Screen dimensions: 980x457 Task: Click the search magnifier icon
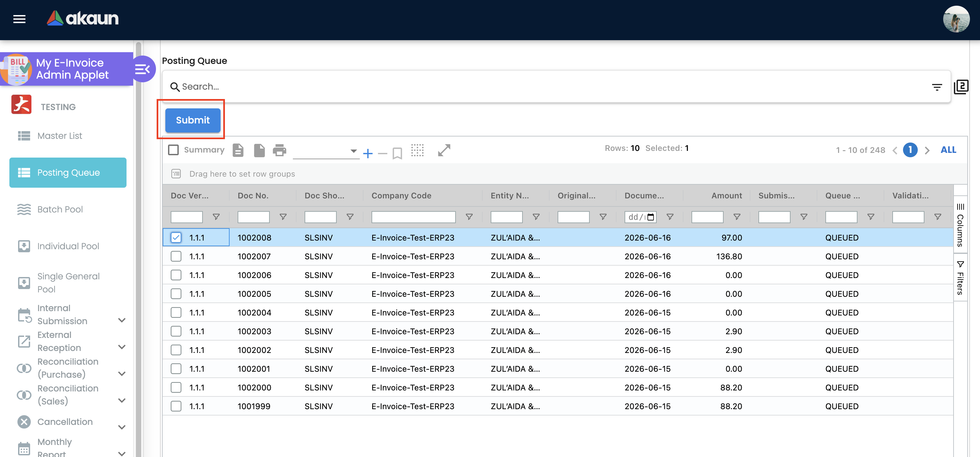tap(175, 87)
